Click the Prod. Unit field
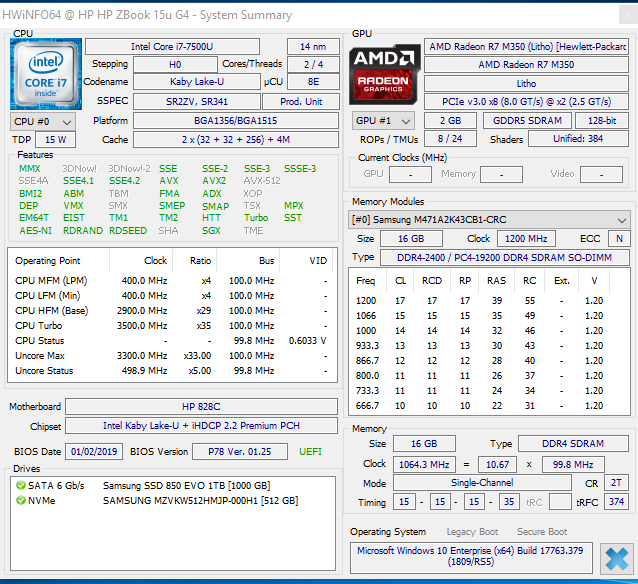The width and height of the screenshot is (638, 584). (x=301, y=101)
